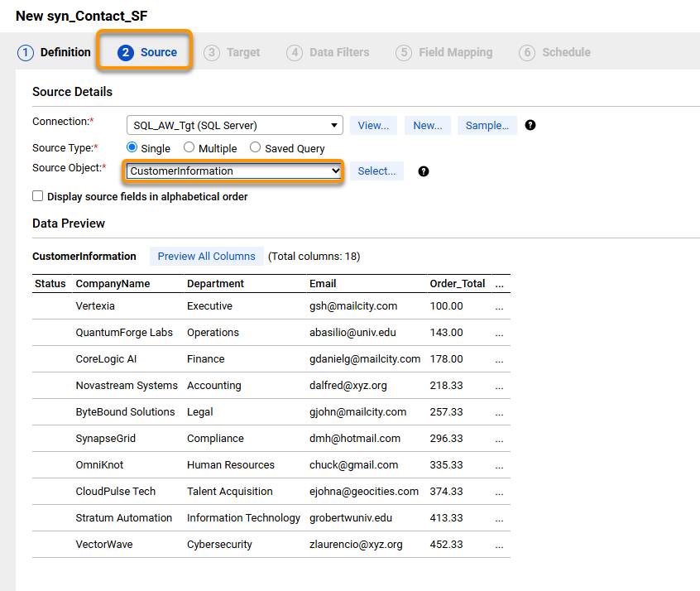Click the (Total columns: 18) label
The width and height of the screenshot is (700, 591).
point(314,257)
